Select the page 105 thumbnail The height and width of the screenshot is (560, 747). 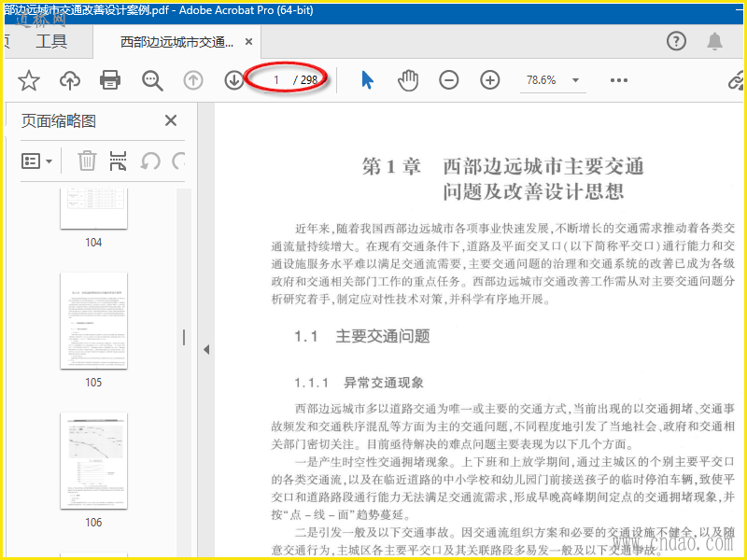(x=94, y=321)
